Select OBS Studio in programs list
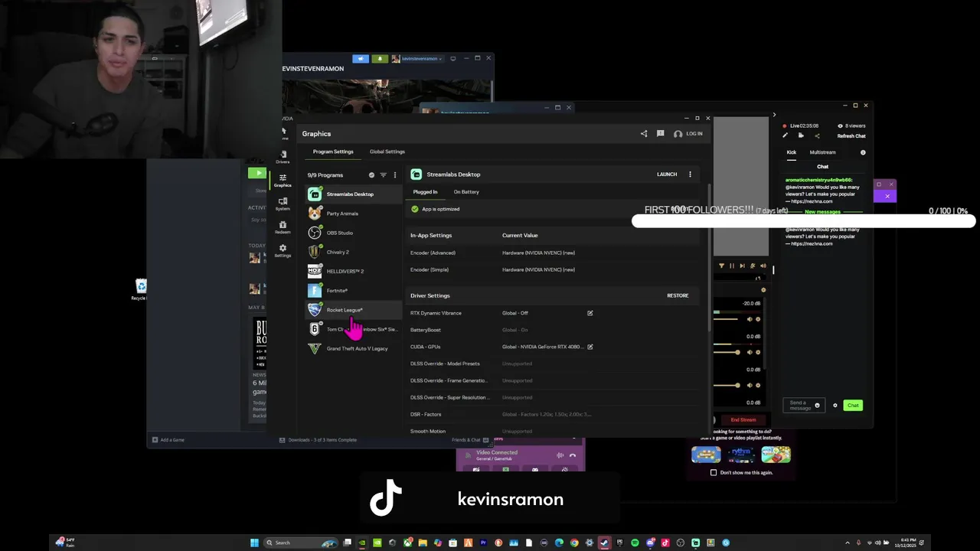 click(x=354, y=233)
